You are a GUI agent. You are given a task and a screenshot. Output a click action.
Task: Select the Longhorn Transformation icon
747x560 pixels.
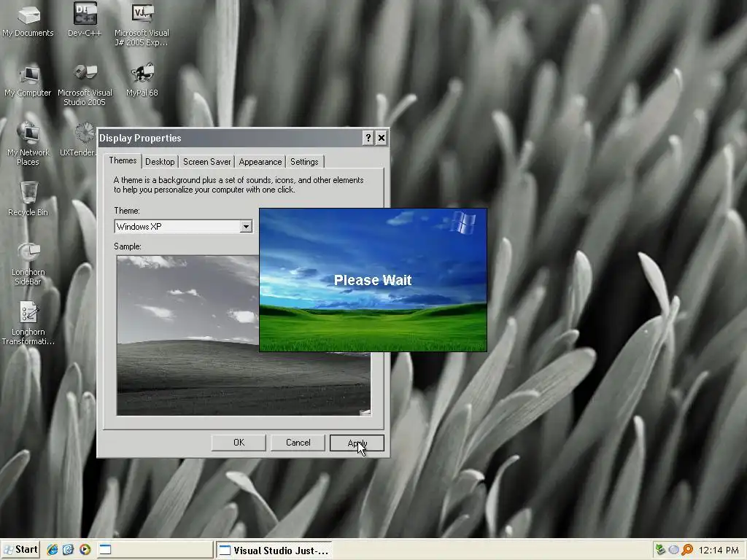(x=28, y=324)
